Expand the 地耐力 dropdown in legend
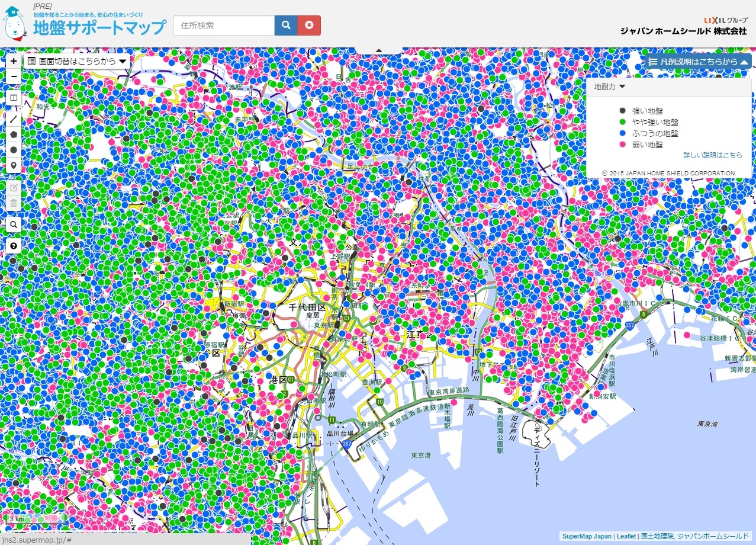The height and width of the screenshot is (545, 756). coord(610,86)
